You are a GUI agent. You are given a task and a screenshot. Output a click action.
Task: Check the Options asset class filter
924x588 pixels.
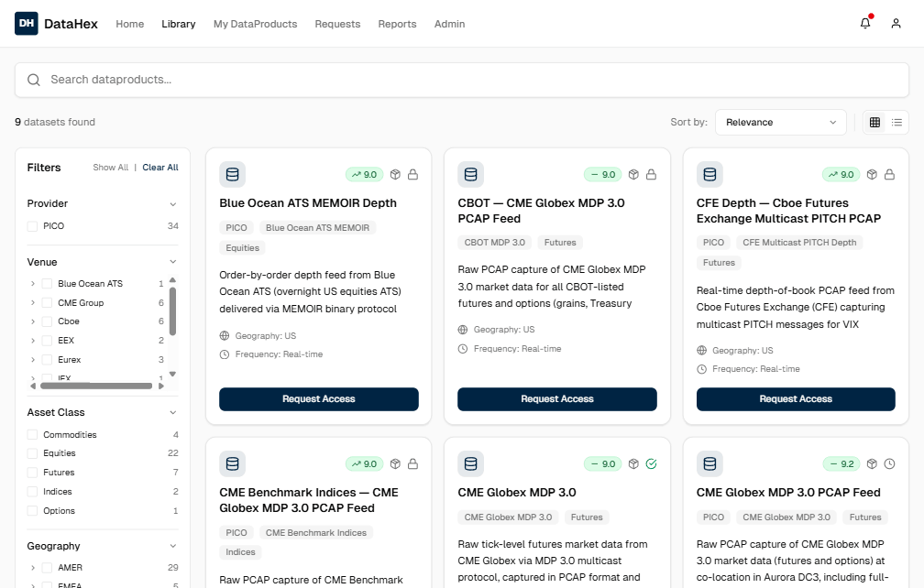32,511
